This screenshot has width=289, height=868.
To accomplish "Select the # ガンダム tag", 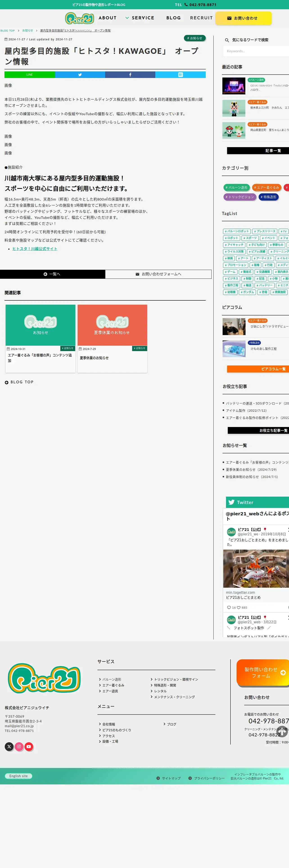I will (247, 292).
